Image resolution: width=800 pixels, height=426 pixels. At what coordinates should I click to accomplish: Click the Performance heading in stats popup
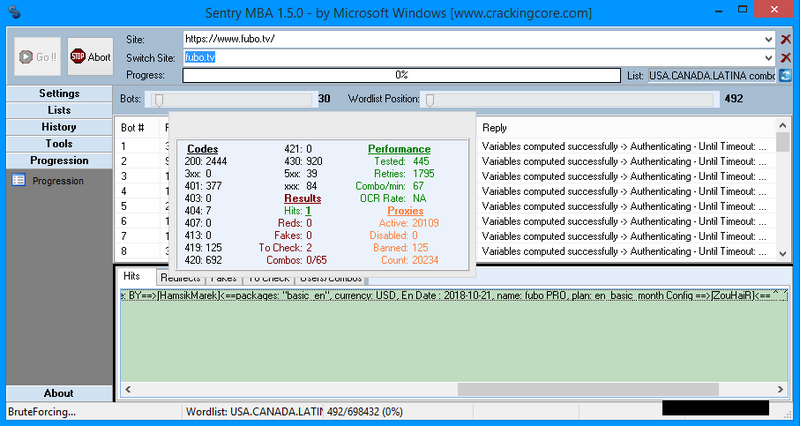399,149
